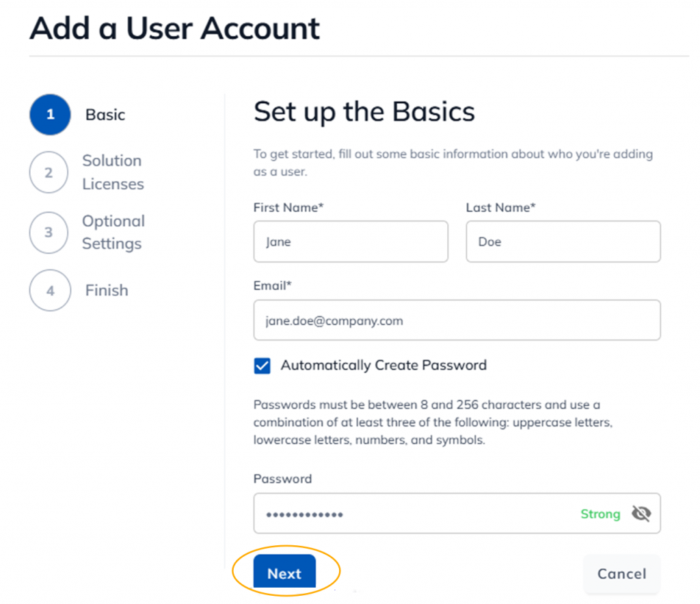Viewport: 700px width, 604px height.
Task: Click the step 3 circle icon
Action: [49, 232]
